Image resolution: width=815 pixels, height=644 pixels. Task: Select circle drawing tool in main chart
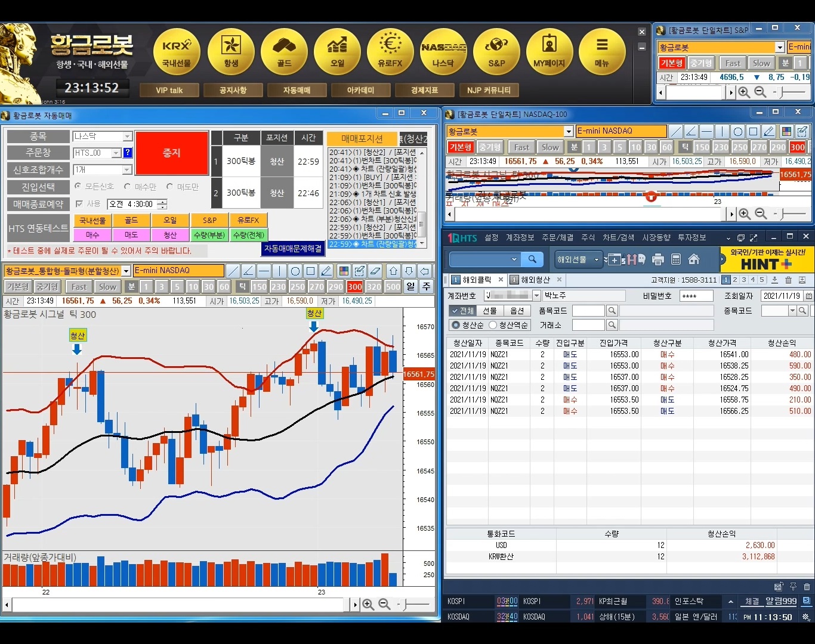click(x=295, y=271)
